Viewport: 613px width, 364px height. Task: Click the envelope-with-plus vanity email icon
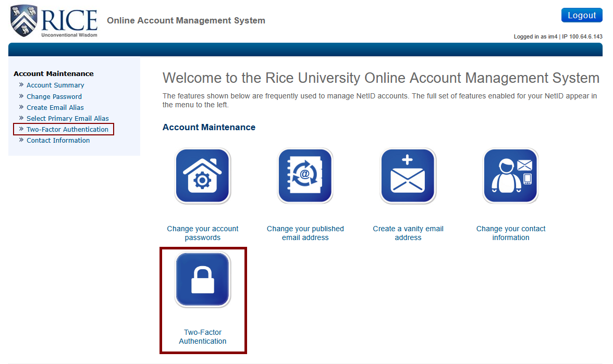click(408, 175)
